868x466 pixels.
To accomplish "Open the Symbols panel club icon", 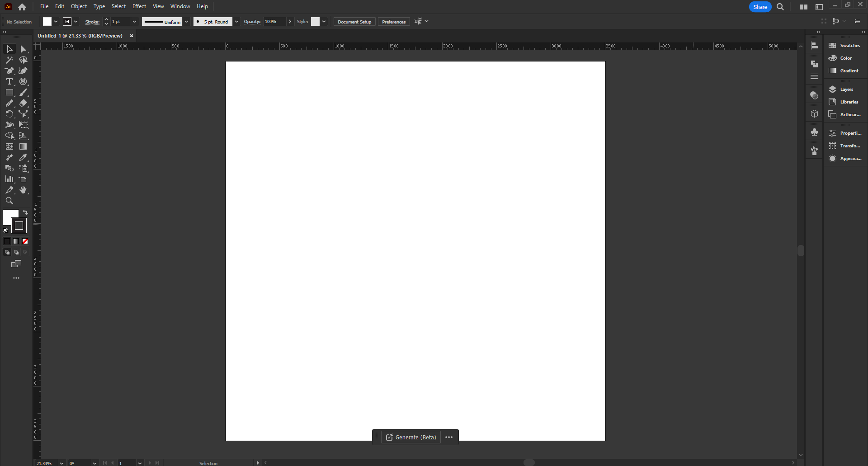I will click(x=814, y=132).
